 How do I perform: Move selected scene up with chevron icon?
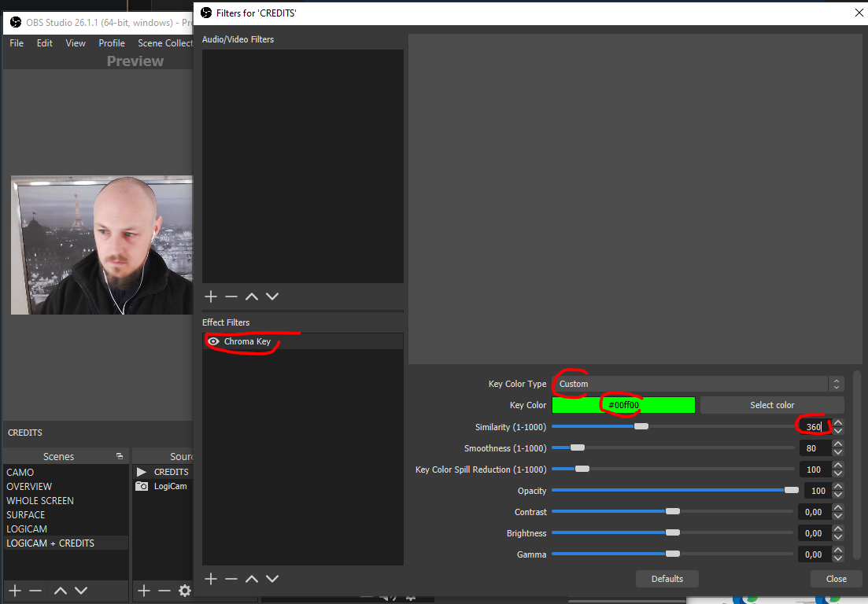[x=60, y=591]
